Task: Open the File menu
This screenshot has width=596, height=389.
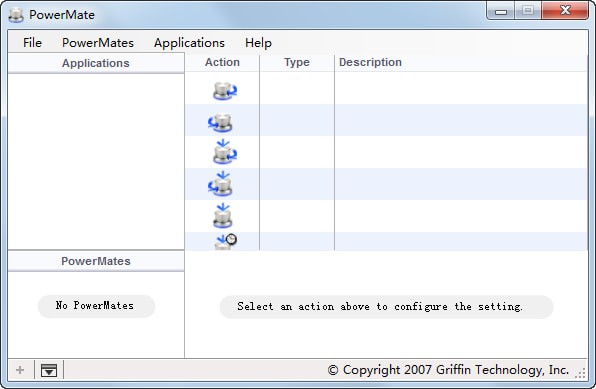Action: 32,43
